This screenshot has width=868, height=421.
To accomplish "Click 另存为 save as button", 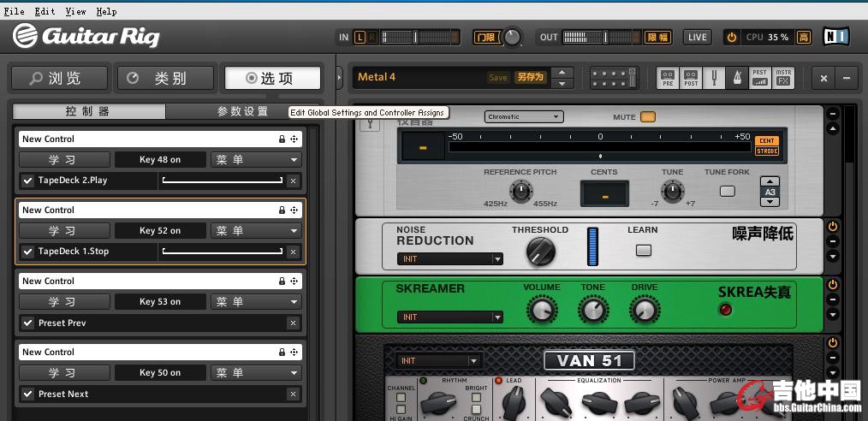I will click(531, 78).
